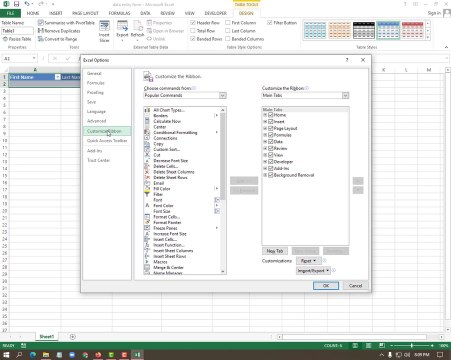Screen dimensions: 451x360
Task: Switch to the DEVELOPER ribbon tab
Action: point(215,13)
